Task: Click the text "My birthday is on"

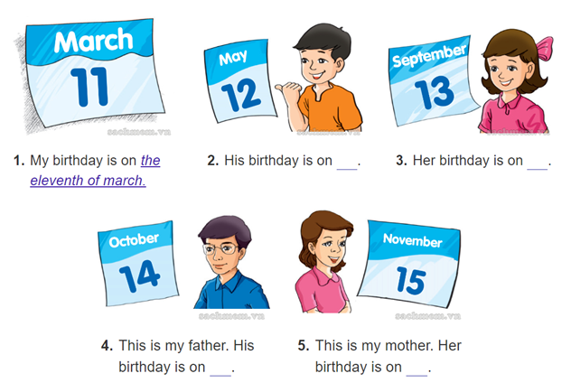Action: coord(84,161)
